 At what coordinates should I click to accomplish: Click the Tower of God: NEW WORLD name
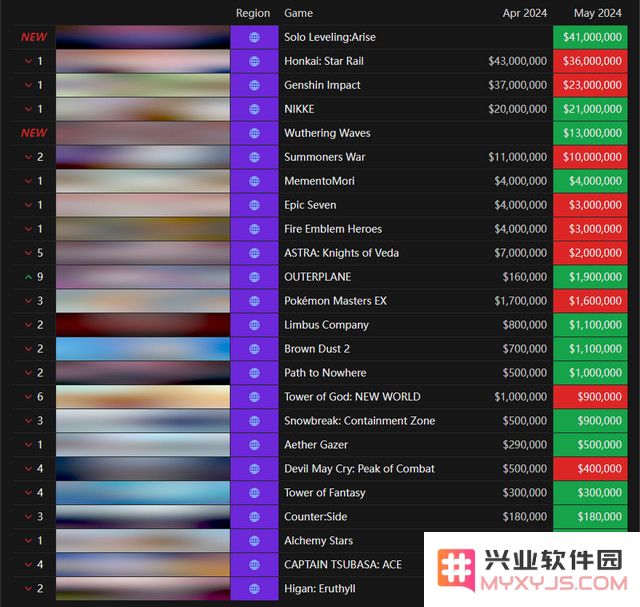point(352,397)
